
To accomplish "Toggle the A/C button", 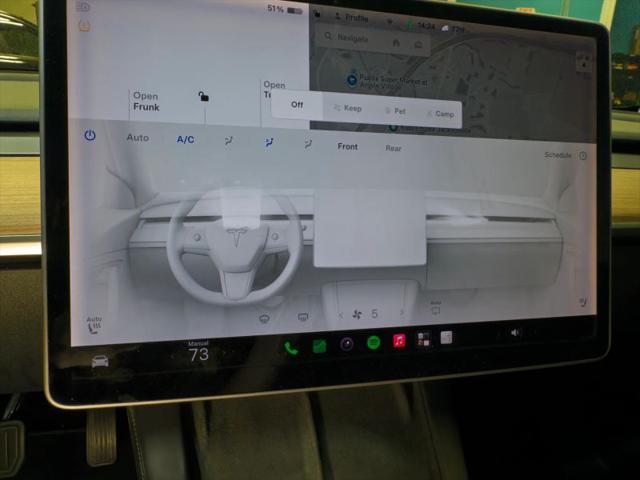I will 185,140.
